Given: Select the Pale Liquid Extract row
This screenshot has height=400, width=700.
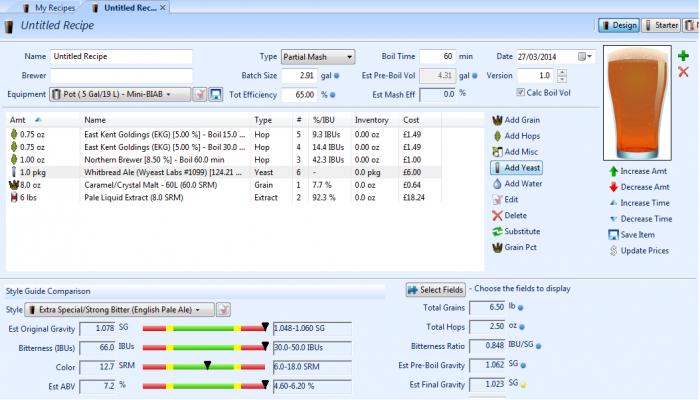Looking at the screenshot, I should tap(225, 197).
